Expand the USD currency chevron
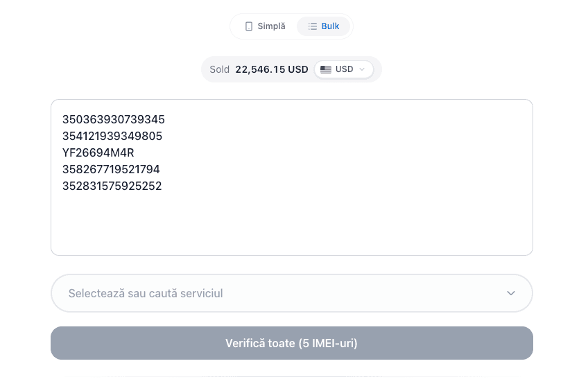Screen dimensions: 588x386 tap(362, 69)
